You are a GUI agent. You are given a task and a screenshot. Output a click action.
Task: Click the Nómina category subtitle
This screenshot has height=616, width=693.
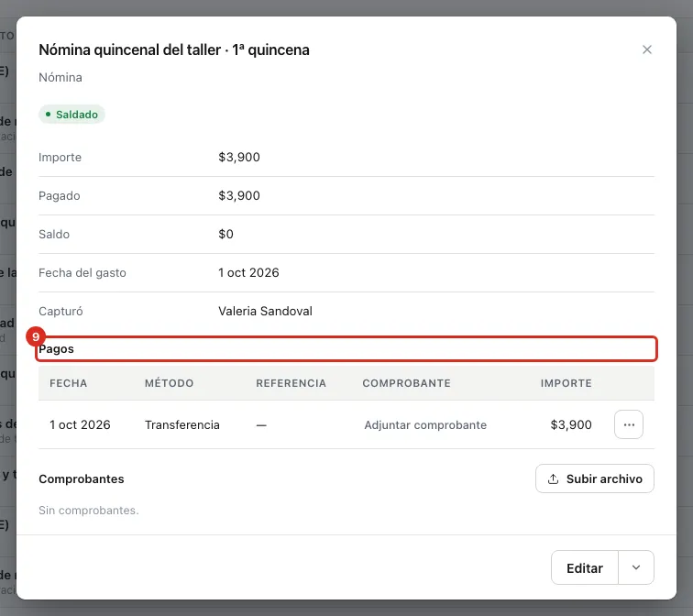tap(60, 77)
